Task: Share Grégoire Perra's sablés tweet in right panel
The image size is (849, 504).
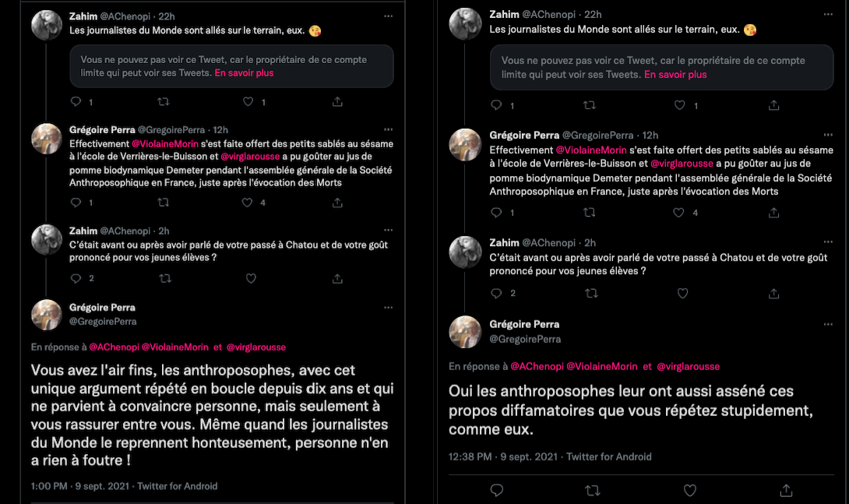Action: 773,213
